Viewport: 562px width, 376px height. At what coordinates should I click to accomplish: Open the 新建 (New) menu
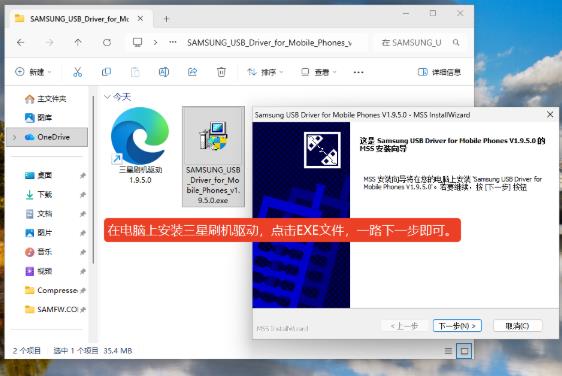(33, 72)
